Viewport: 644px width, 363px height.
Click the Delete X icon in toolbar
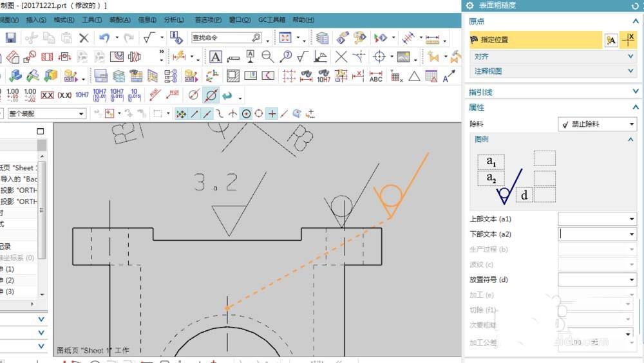pos(84,38)
